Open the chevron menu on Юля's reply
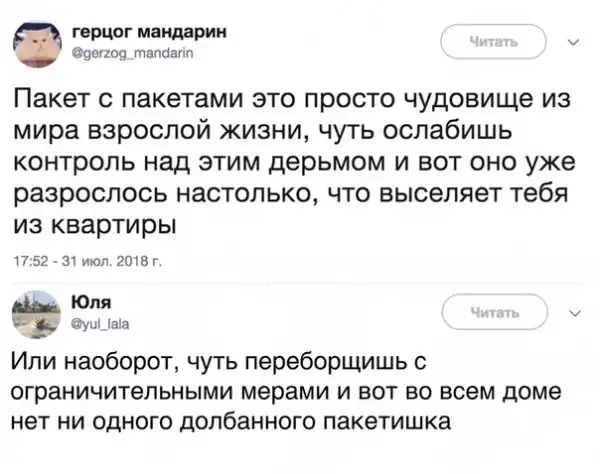Image resolution: width=600 pixels, height=474 pixels. (x=572, y=311)
